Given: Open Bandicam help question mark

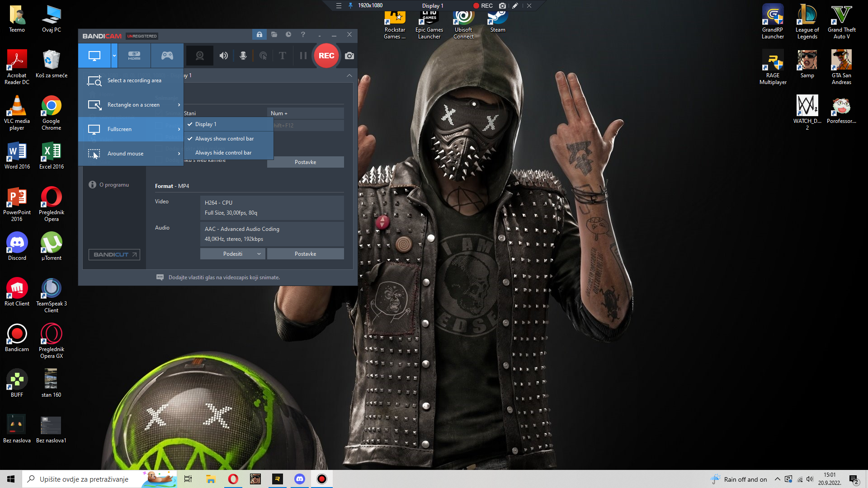Looking at the screenshot, I should click(x=303, y=35).
